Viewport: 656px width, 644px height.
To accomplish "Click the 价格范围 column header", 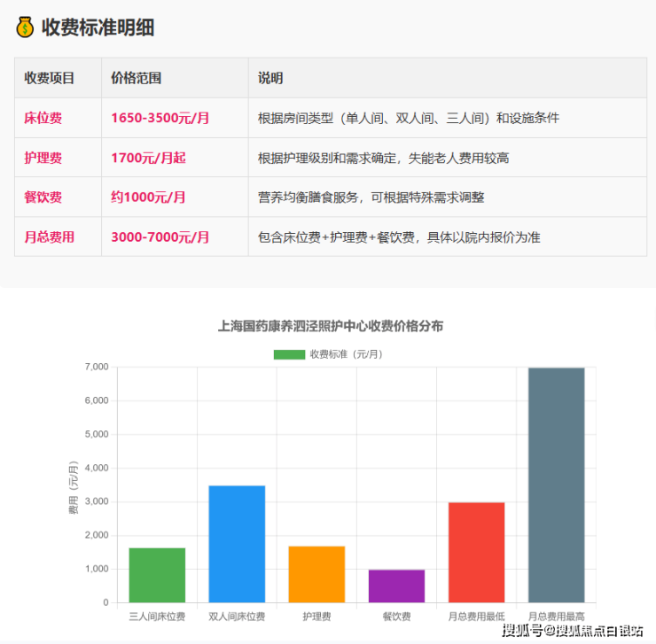I will [x=136, y=78].
